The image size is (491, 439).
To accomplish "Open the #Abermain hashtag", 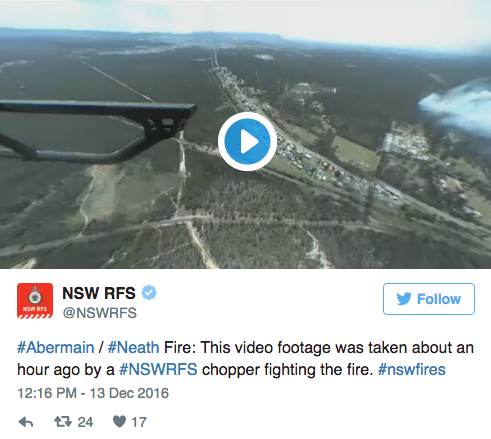I will coord(56,348).
